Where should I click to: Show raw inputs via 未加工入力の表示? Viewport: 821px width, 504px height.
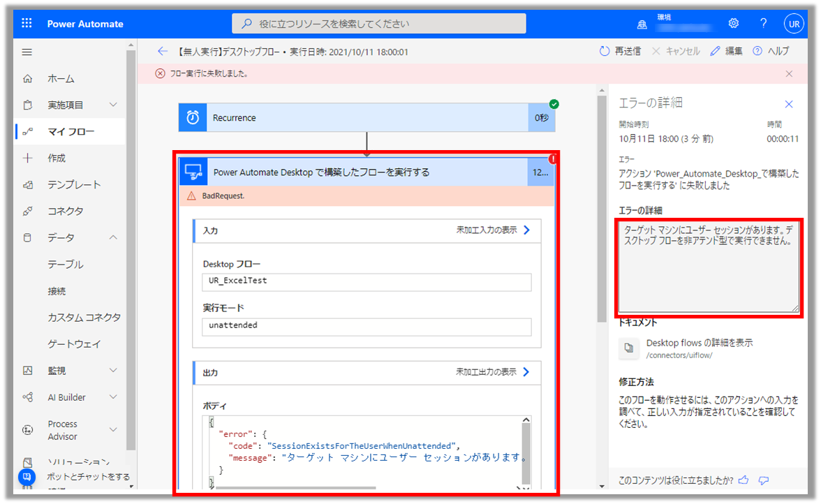(x=493, y=230)
